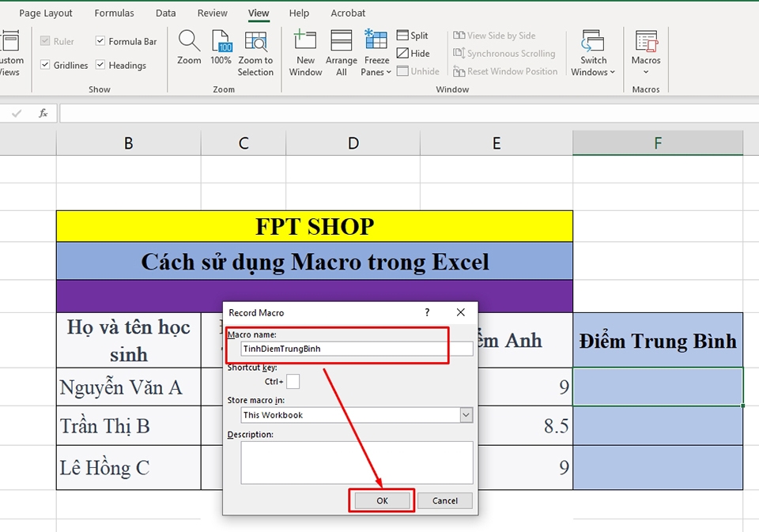Click the formula bar input area
Viewport: 759px width, 532px height.
click(409, 113)
